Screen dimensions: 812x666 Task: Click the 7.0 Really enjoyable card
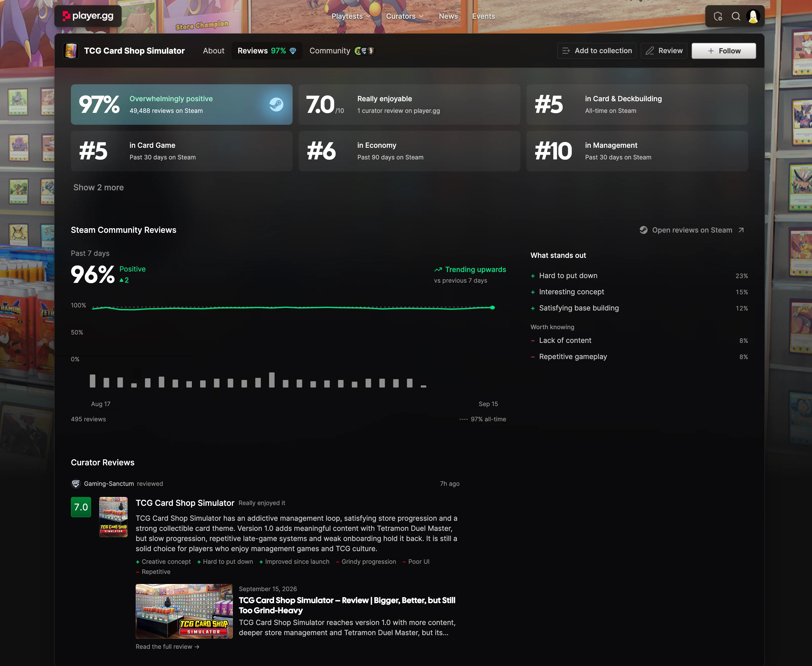pyautogui.click(x=409, y=104)
